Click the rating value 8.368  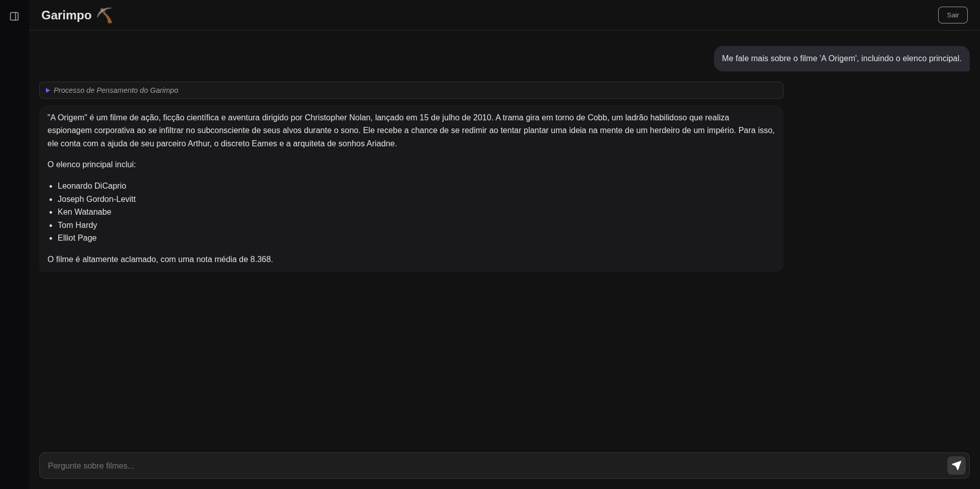coord(261,260)
